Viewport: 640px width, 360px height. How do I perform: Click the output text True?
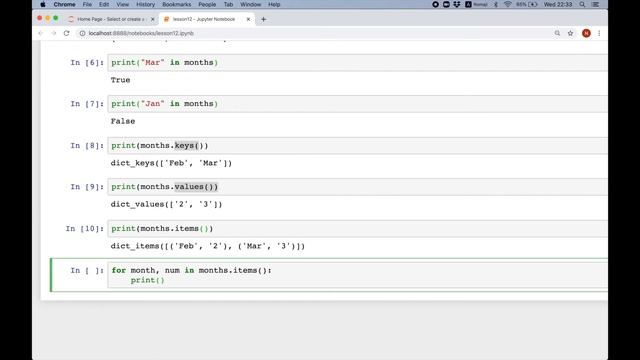coord(120,80)
